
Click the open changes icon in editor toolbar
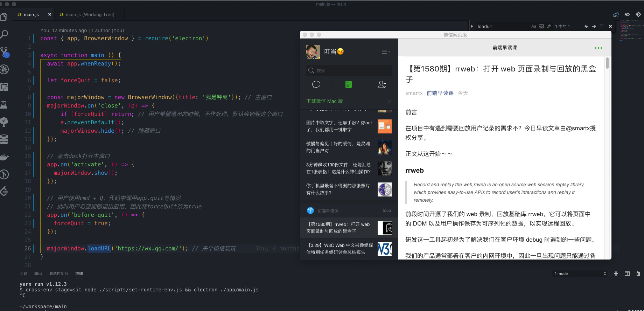point(616,14)
